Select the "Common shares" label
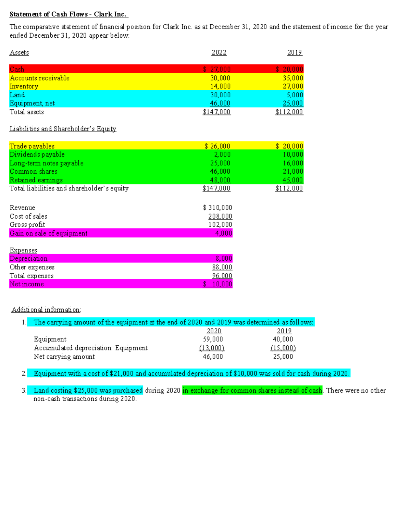The height and width of the screenshot is (532, 411). click(x=34, y=171)
